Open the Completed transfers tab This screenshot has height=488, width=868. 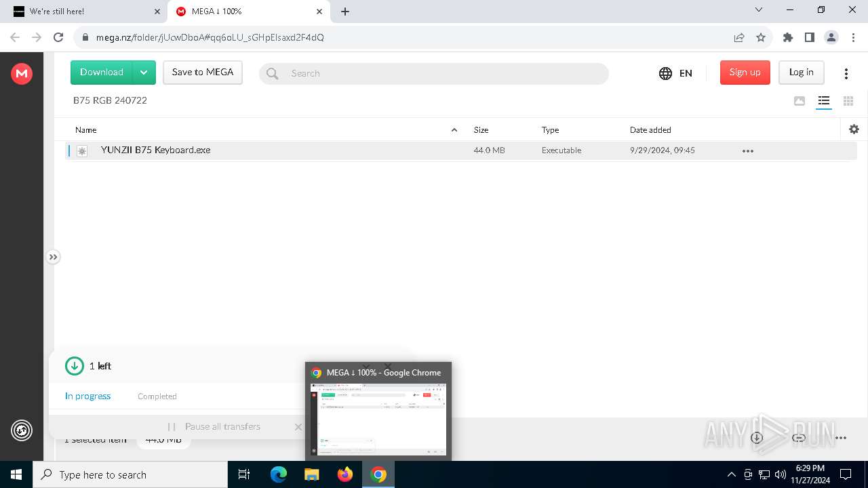157,396
